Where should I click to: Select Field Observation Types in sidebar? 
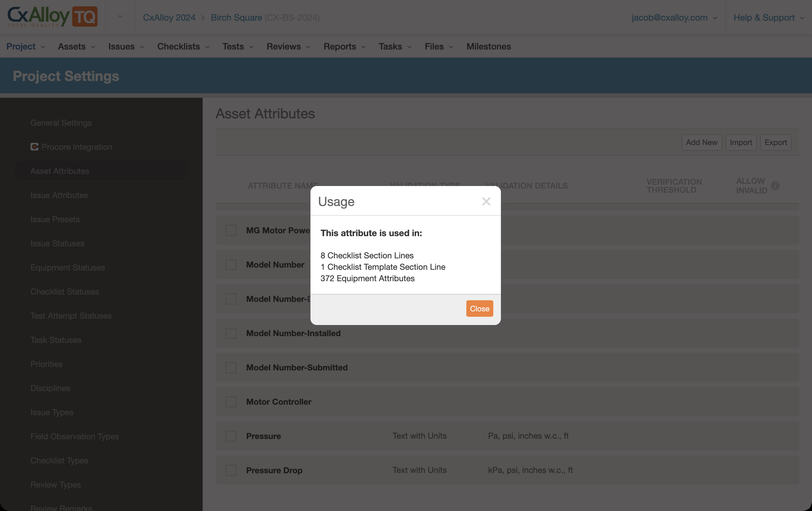[x=75, y=436]
